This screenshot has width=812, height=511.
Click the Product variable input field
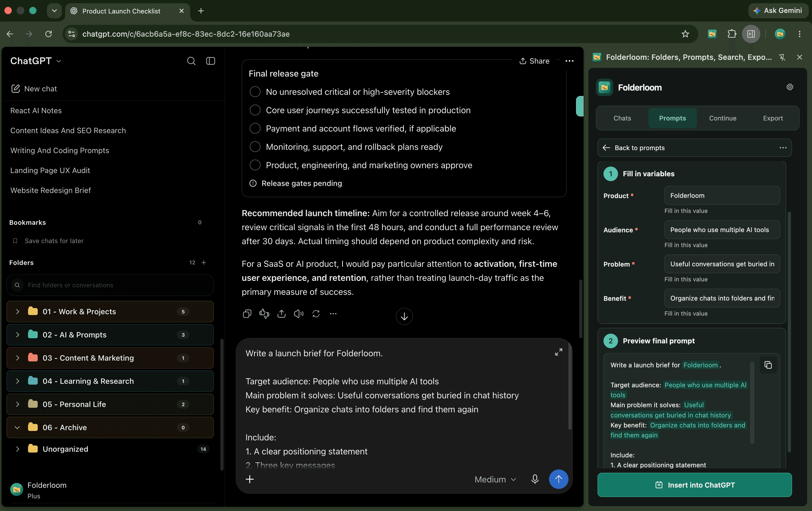pyautogui.click(x=722, y=196)
